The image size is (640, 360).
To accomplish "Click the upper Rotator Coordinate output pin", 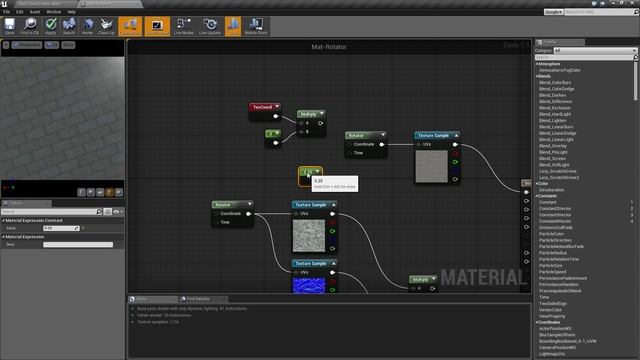I will coord(382,144).
